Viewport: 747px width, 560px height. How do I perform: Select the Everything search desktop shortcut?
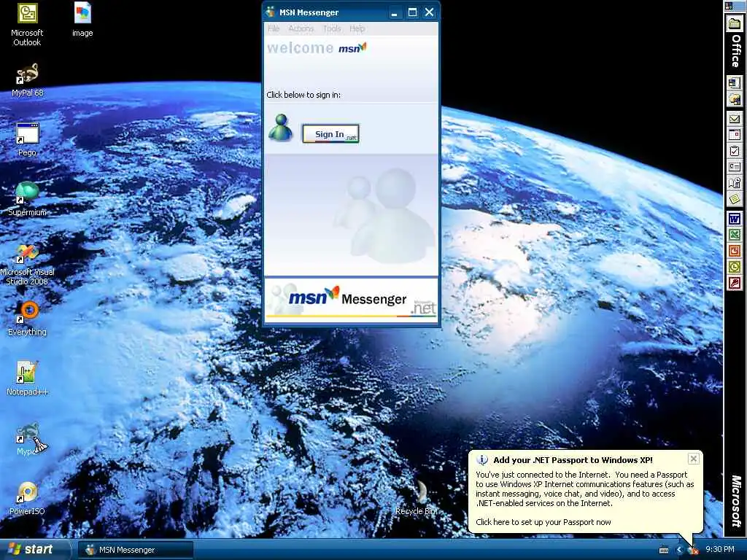pyautogui.click(x=27, y=319)
